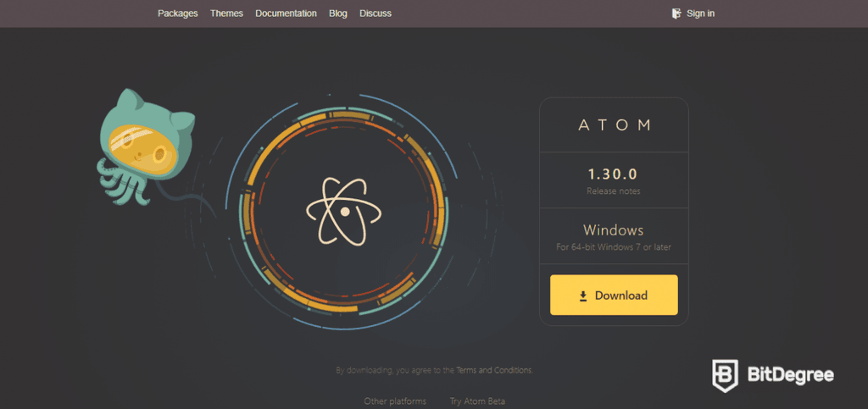Viewport: 868px width, 409px height.
Task: Open the Terms and Conditions link
Action: (x=494, y=370)
